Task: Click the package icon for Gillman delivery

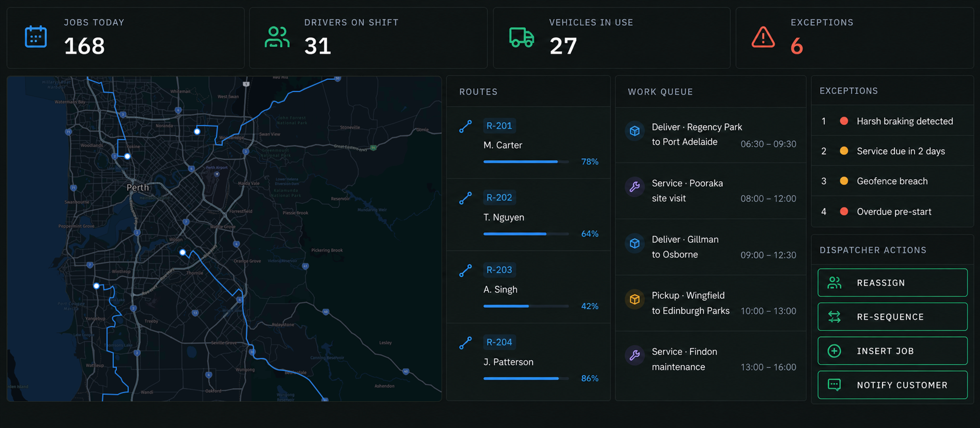Action: [x=634, y=243]
